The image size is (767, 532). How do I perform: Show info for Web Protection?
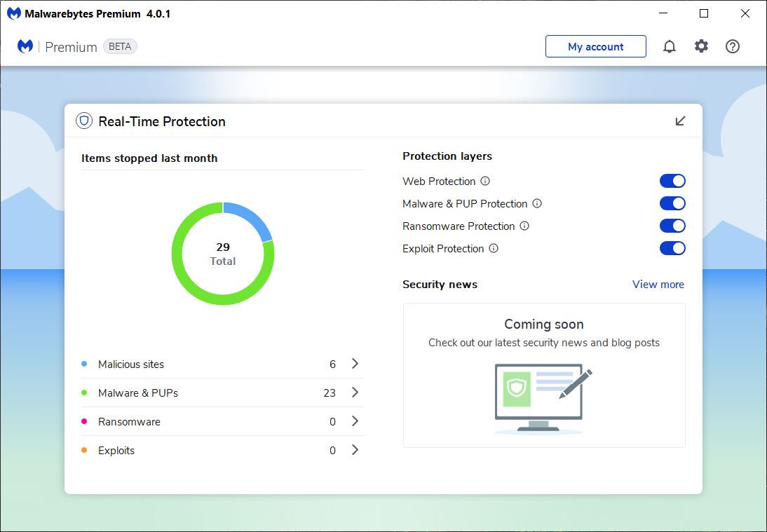coord(484,181)
